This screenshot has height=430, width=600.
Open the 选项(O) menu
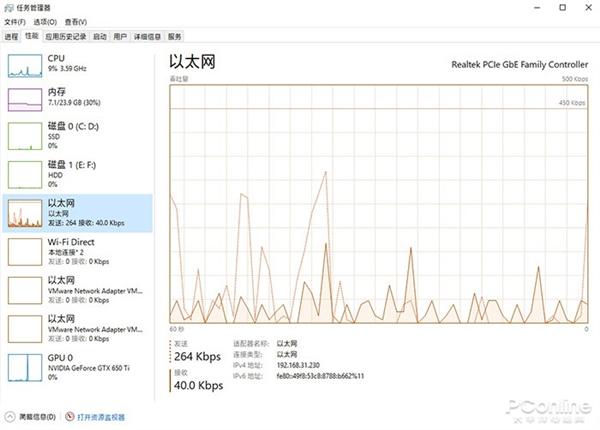[x=45, y=22]
